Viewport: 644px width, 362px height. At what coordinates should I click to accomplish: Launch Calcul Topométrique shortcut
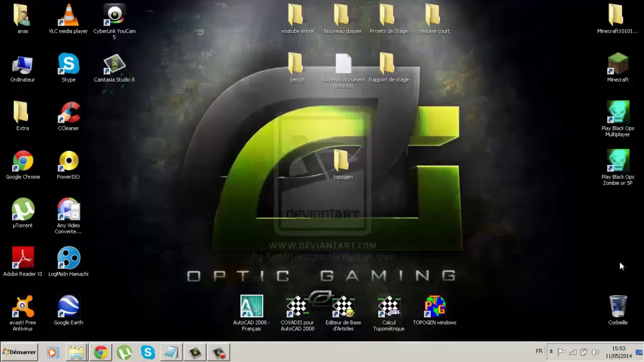click(389, 314)
